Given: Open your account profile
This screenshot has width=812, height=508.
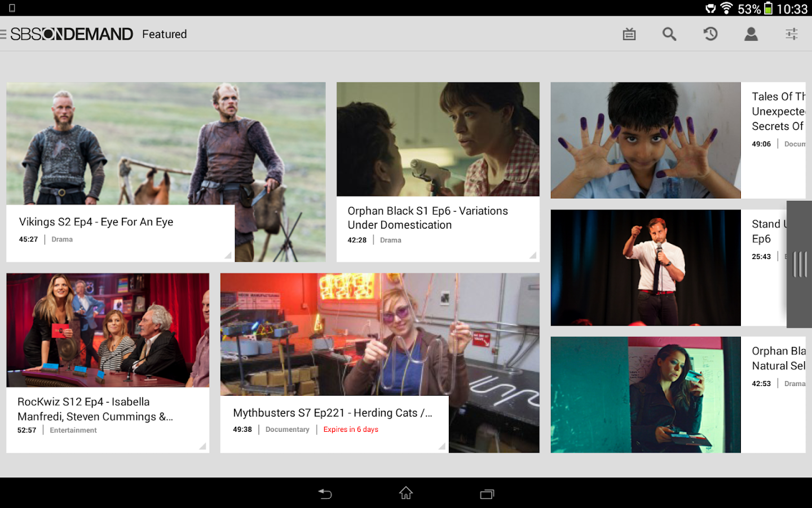Looking at the screenshot, I should point(751,34).
